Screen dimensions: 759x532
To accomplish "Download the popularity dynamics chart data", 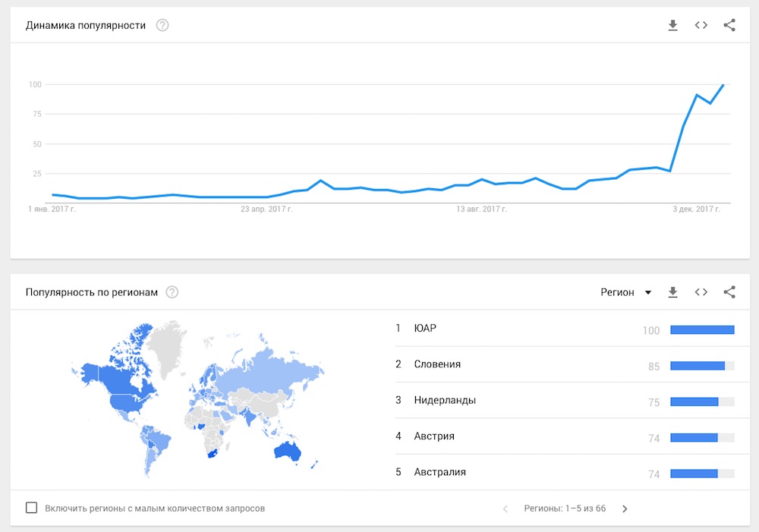I will click(672, 25).
